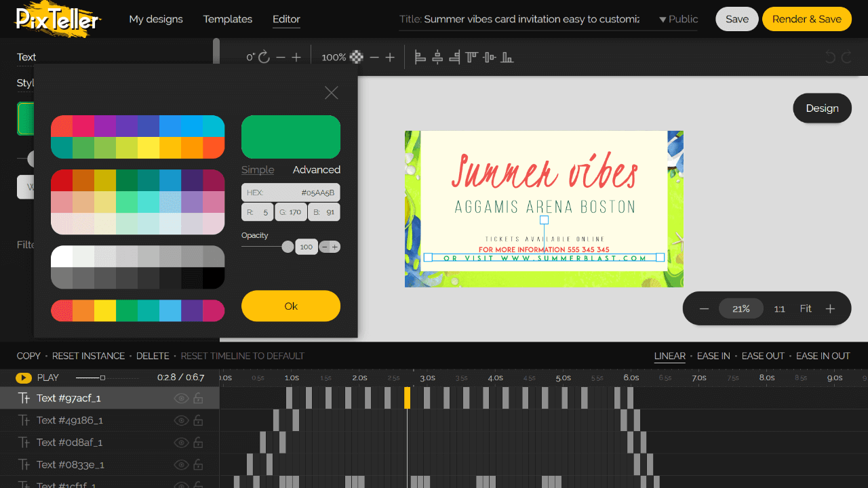Viewport: 868px width, 488px height.
Task: Select the Text #97acf_1 type icon
Action: click(x=24, y=398)
